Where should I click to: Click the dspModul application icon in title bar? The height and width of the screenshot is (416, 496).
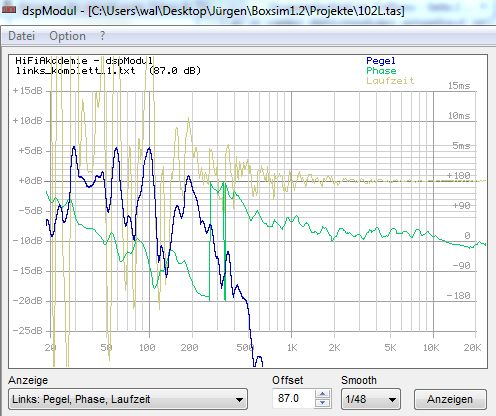9,10
